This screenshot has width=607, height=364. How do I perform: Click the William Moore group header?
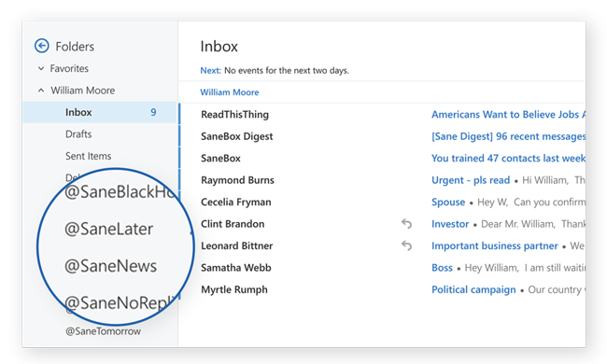pos(230,92)
